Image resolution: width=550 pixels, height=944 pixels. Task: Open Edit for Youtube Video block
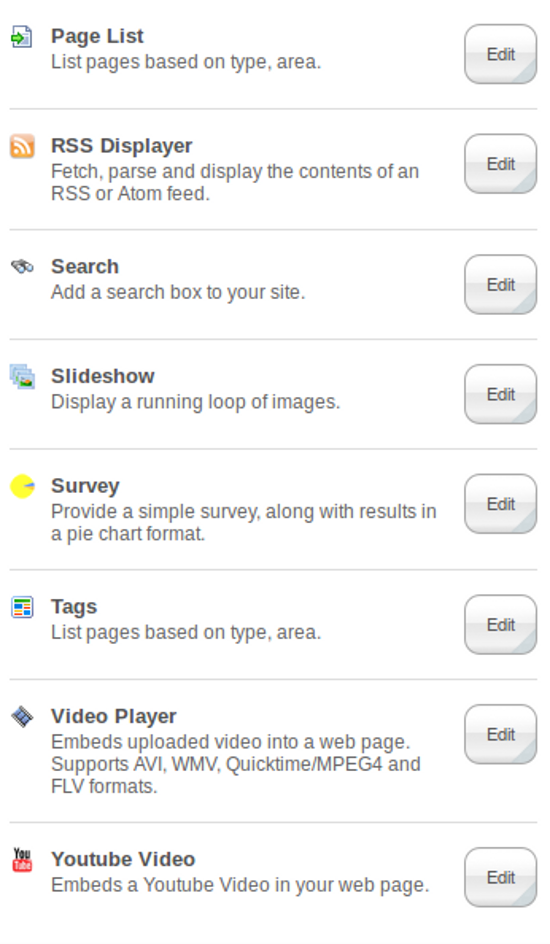[500, 878]
